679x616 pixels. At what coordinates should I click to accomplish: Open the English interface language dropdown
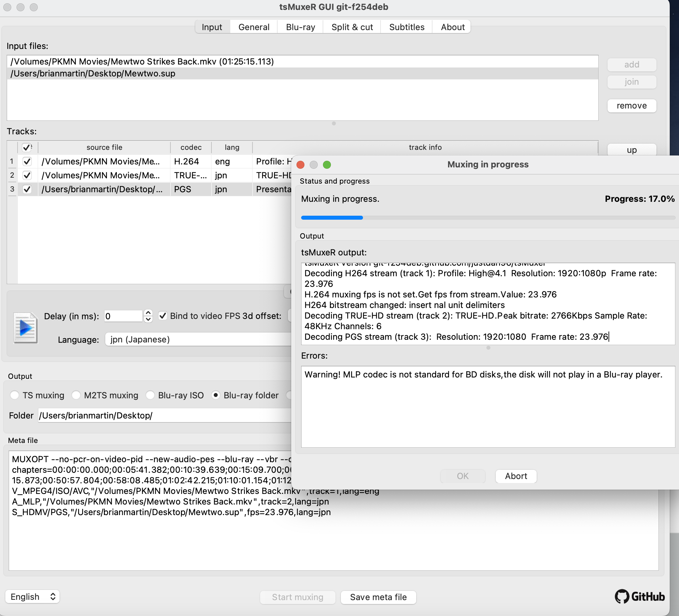tap(32, 597)
